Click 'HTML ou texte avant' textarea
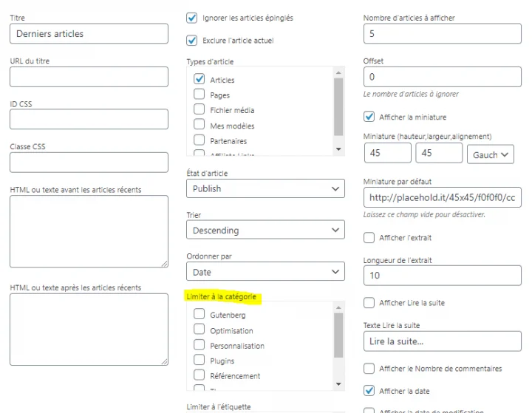 tap(89, 232)
